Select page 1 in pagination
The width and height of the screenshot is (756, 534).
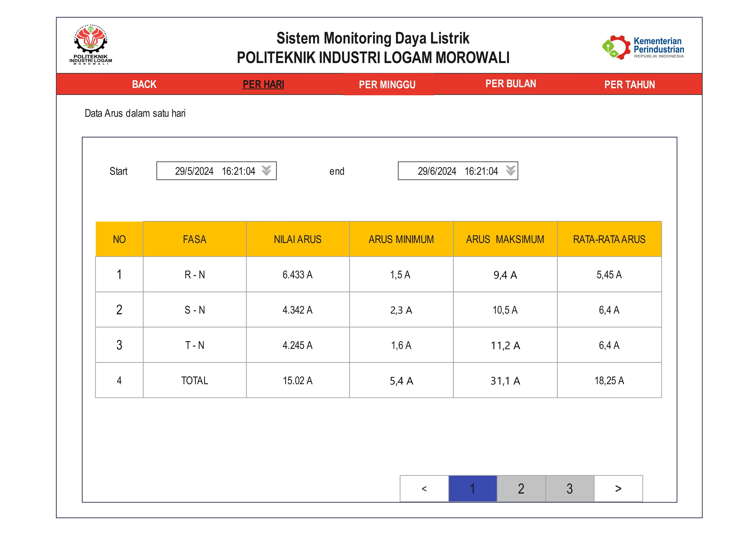(x=472, y=489)
